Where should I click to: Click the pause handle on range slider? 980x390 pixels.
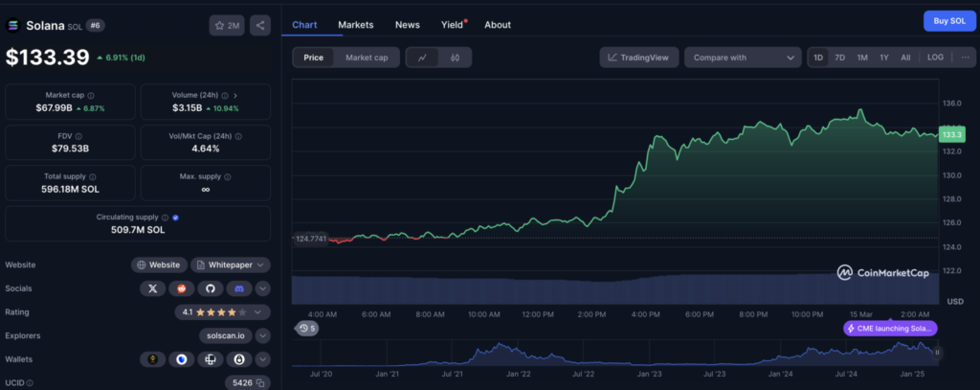coord(937,353)
